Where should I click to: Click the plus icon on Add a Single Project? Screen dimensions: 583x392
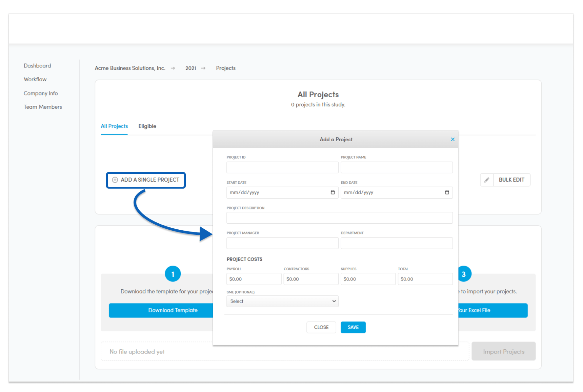pos(115,180)
